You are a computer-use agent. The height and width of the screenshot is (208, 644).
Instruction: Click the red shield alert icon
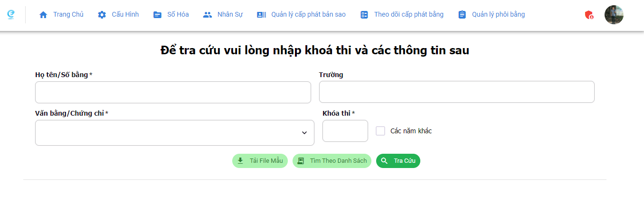tap(589, 15)
